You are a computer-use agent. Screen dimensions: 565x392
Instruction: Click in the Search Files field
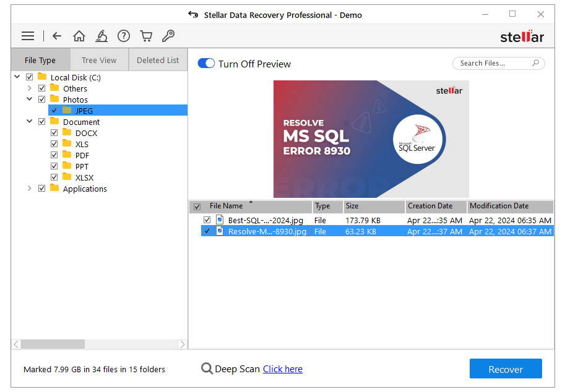[x=498, y=63]
